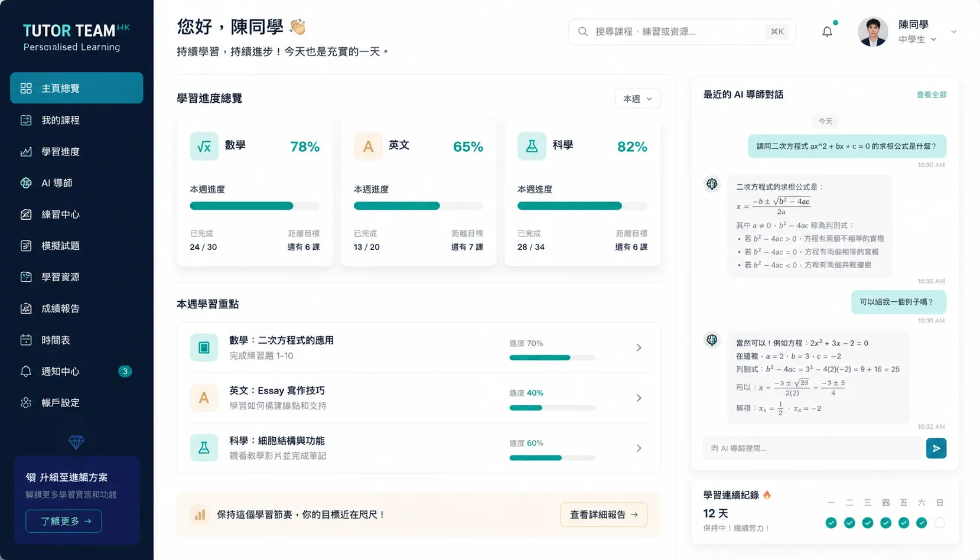
Task: Click the 細胞結構與功能 flask icon
Action: (x=204, y=448)
